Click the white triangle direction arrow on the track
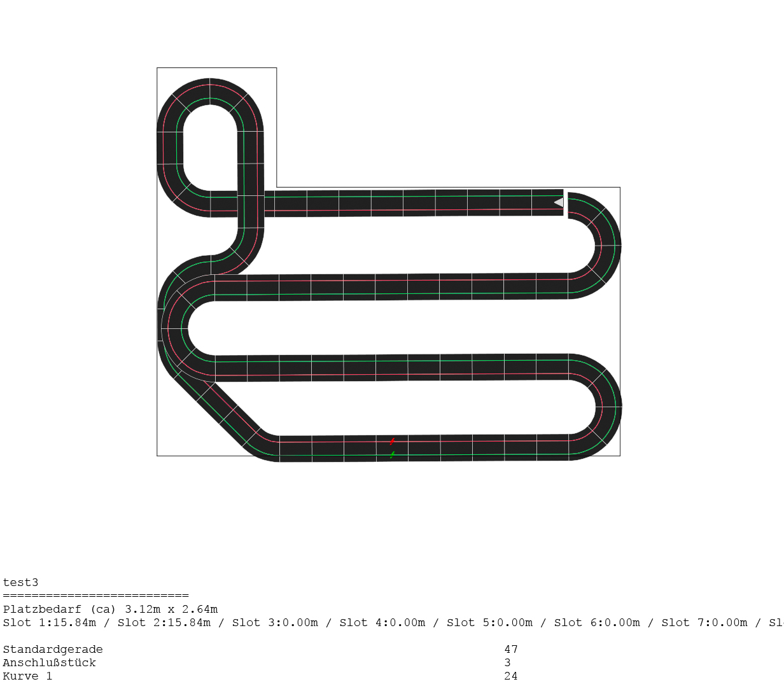 point(559,202)
